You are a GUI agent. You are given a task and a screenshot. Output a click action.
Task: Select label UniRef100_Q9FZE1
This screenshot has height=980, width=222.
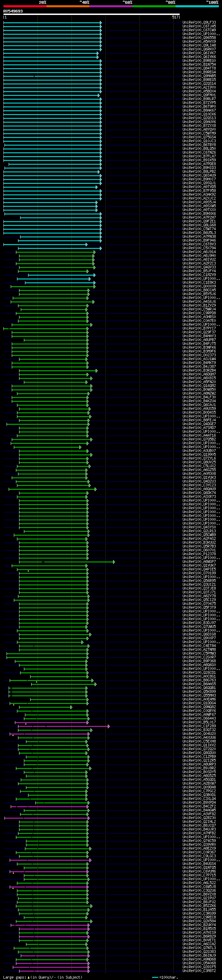pos(199,221)
